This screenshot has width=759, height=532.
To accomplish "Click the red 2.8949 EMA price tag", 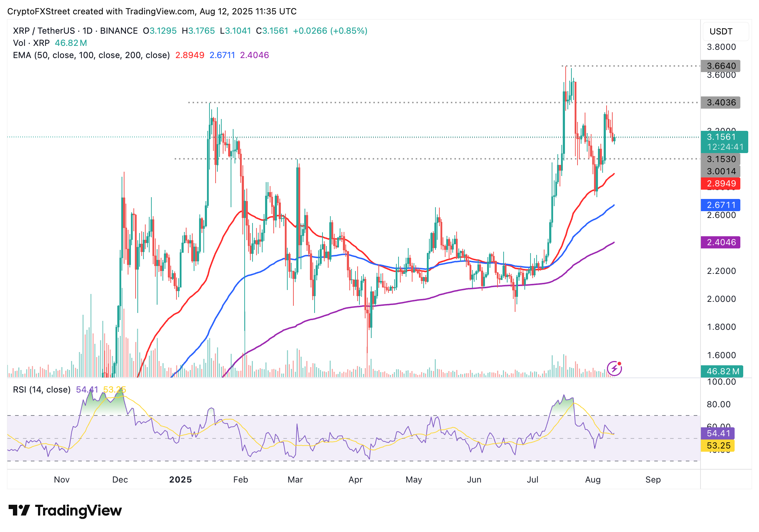I will pyautogui.click(x=720, y=184).
